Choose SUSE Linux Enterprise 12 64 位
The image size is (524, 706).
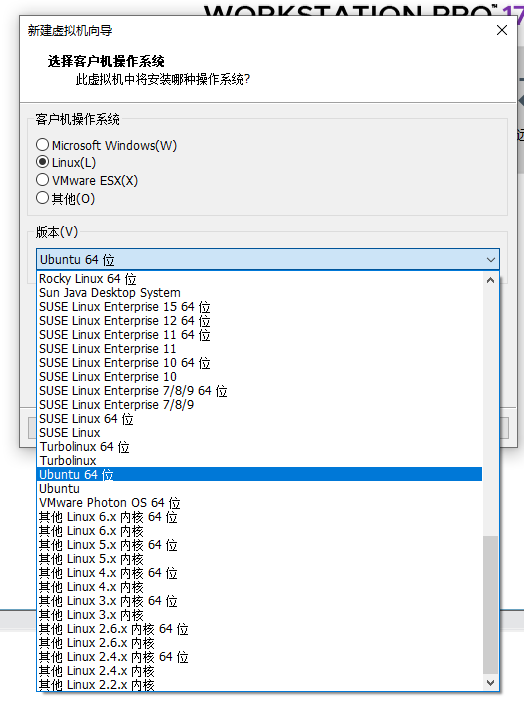pos(260,321)
